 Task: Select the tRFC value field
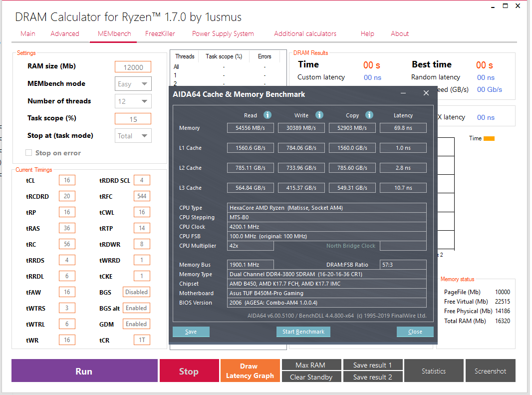pos(142,196)
